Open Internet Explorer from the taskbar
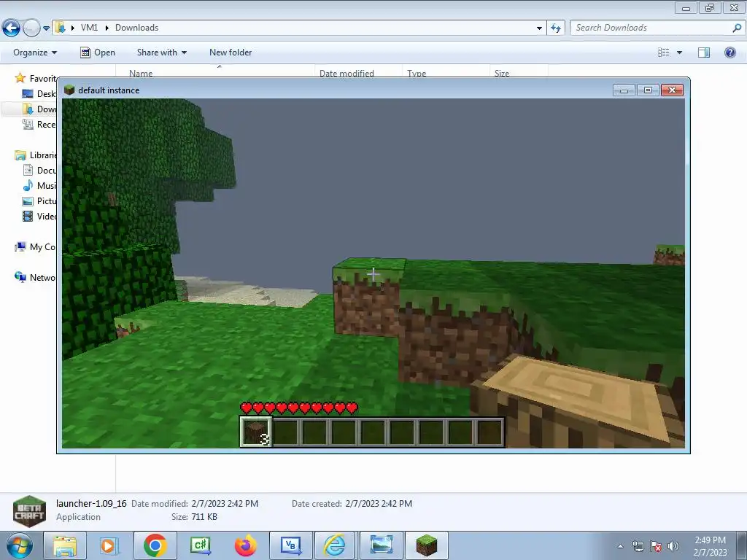Viewport: 747px width, 560px height. coord(336,545)
